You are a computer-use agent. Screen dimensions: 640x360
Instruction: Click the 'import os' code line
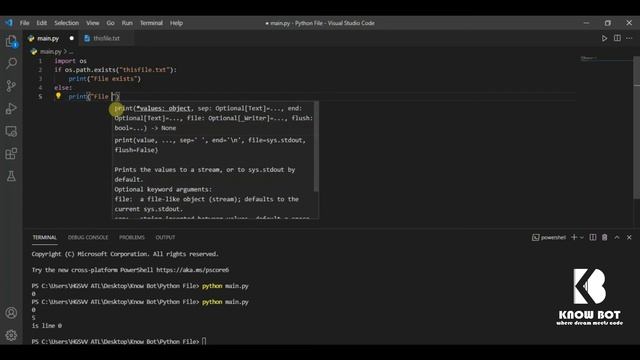pos(70,61)
